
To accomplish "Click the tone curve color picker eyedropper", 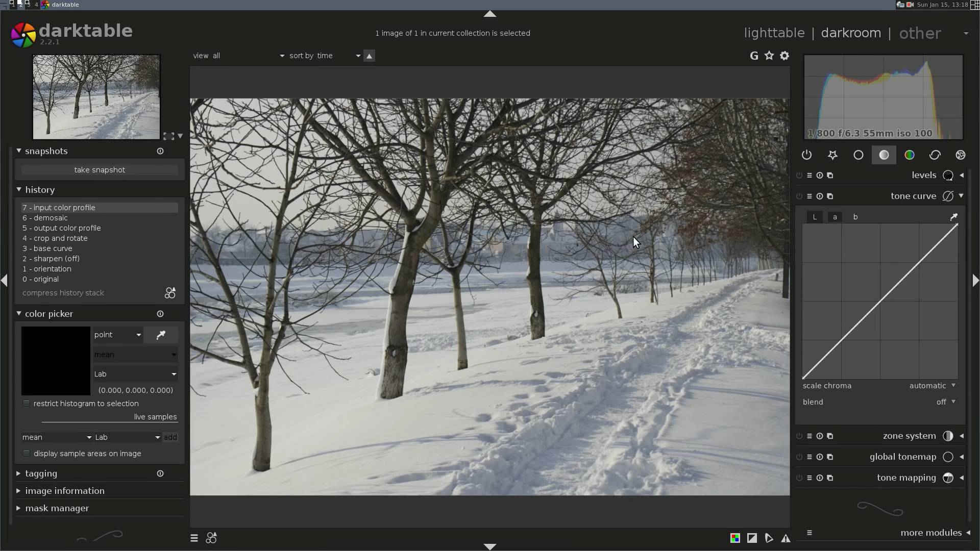I will (x=953, y=217).
